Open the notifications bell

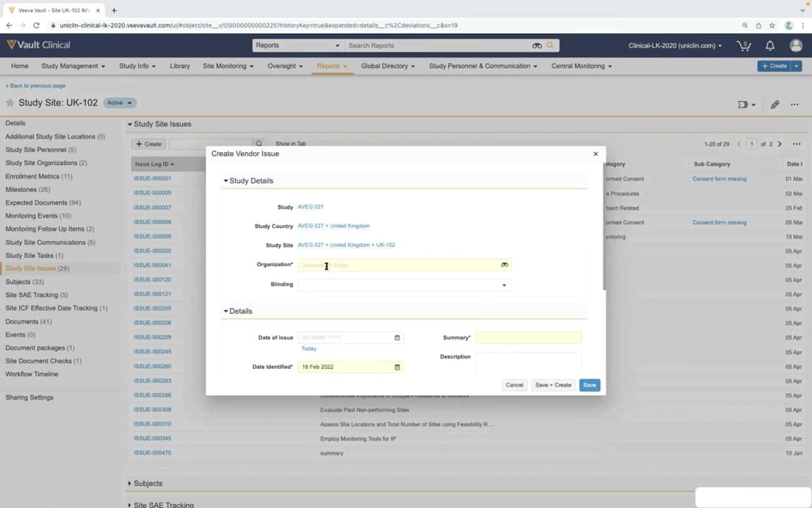770,46
